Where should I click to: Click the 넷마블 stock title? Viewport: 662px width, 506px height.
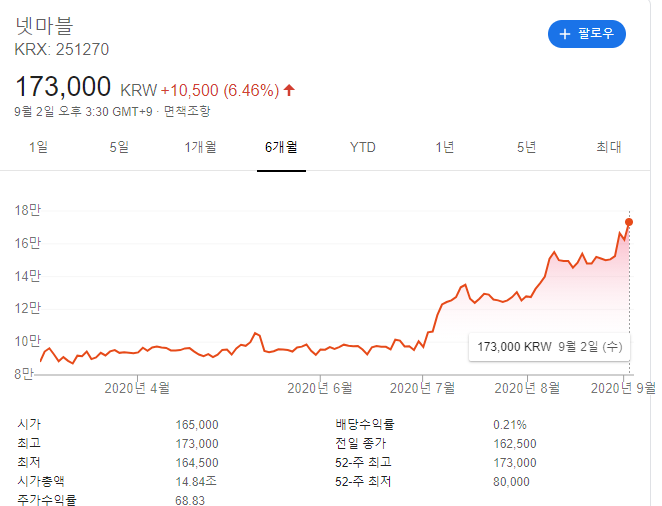(x=44, y=26)
